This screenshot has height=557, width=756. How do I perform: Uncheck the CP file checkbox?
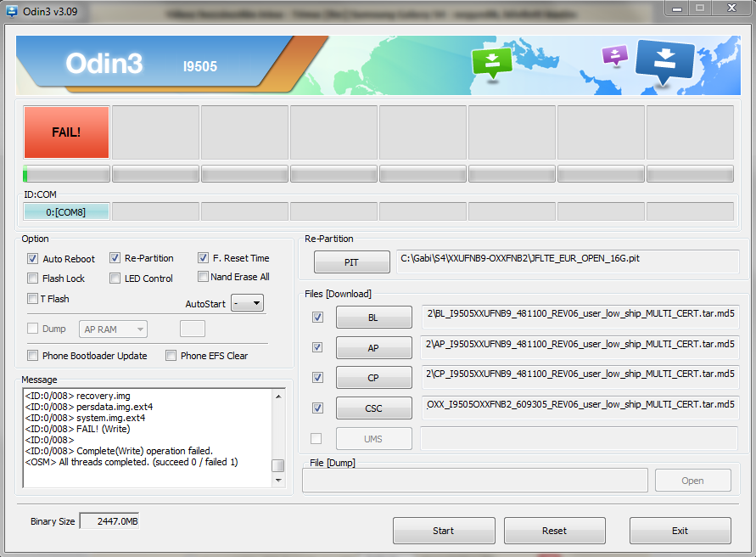(317, 378)
